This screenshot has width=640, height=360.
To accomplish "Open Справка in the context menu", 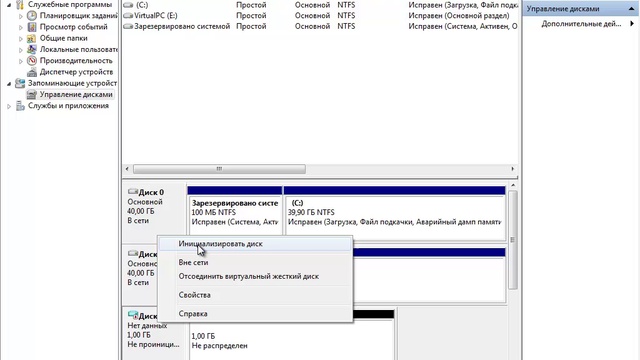I will click(193, 314).
